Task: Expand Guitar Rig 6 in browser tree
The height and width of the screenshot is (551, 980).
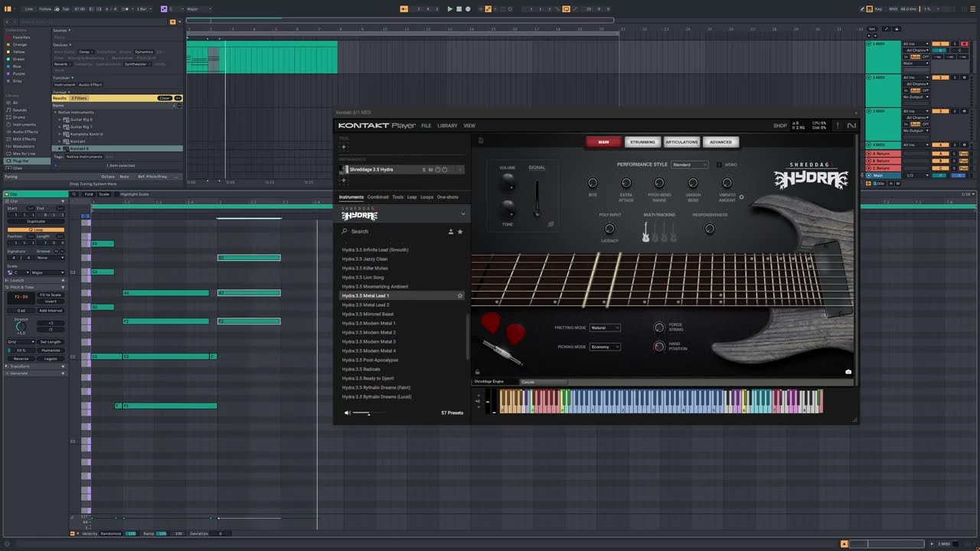Action: (x=59, y=119)
